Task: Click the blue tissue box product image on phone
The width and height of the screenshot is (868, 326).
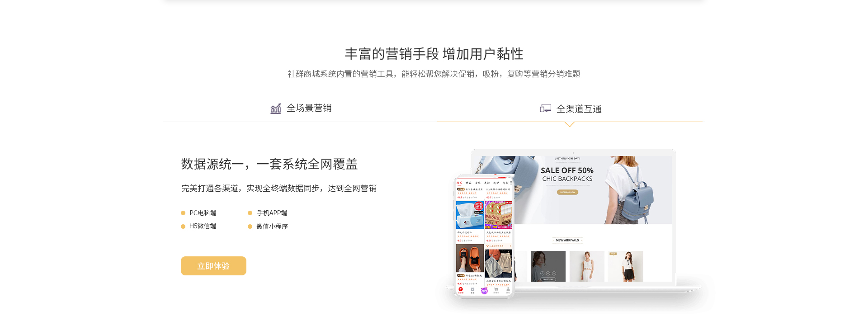Action: click(470, 215)
